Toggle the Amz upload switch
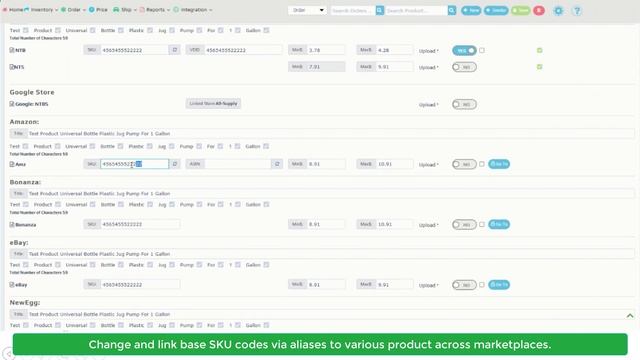Viewport: 640px width, 360px height. [x=464, y=164]
